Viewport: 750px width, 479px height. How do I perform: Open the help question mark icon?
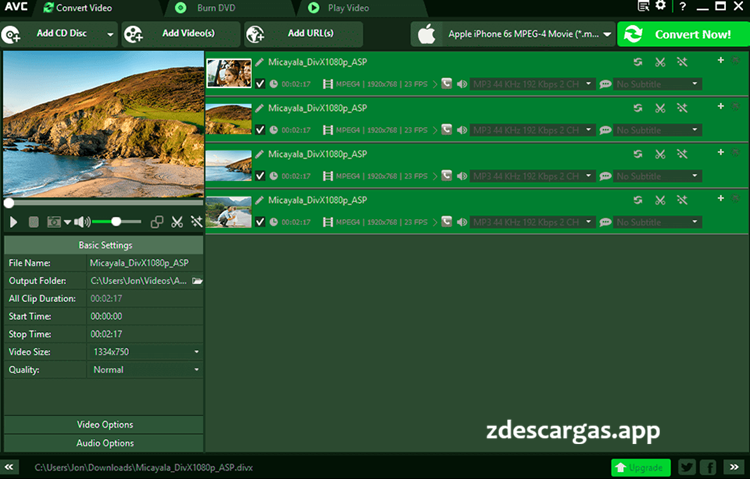tap(683, 7)
